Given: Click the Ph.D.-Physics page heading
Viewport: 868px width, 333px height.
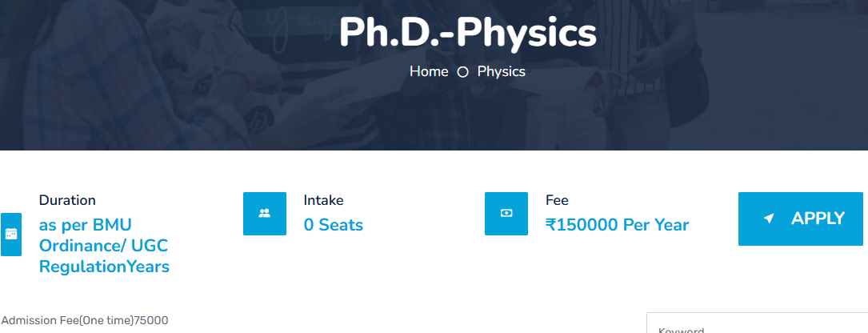Looking at the screenshot, I should coord(467,33).
